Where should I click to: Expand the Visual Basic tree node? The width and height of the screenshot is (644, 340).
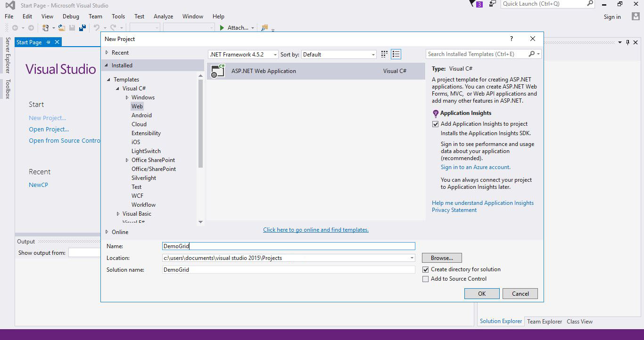click(x=118, y=214)
